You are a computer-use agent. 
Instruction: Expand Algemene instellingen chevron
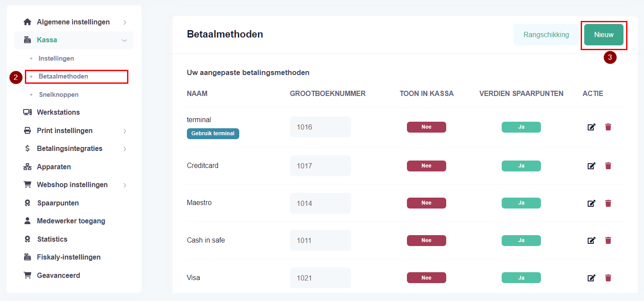pyautogui.click(x=125, y=22)
